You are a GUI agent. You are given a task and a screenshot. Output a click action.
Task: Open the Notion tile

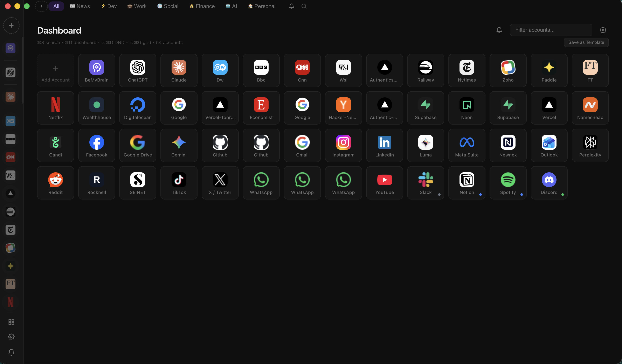[467, 183]
